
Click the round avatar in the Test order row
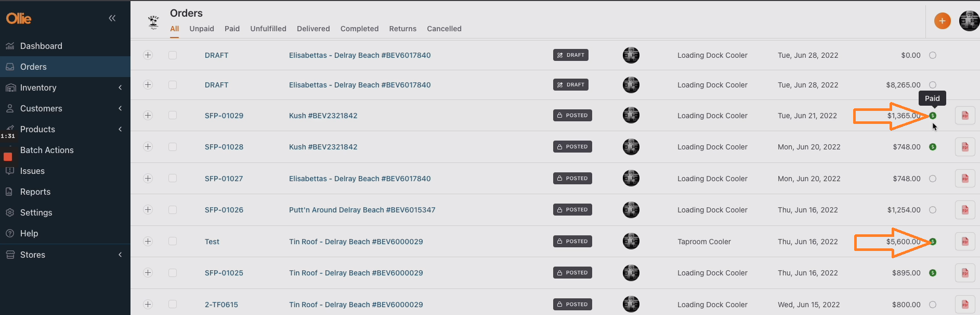631,241
